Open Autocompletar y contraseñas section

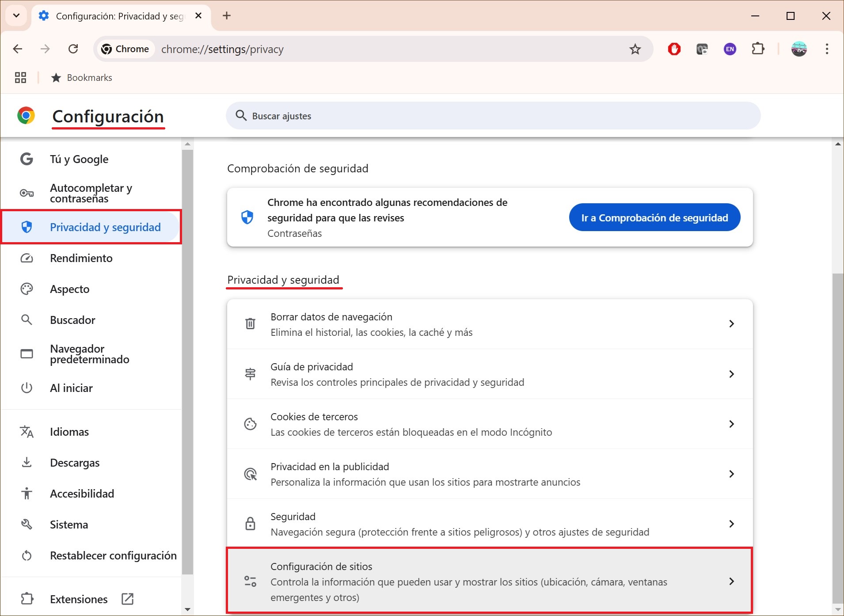coord(91,193)
